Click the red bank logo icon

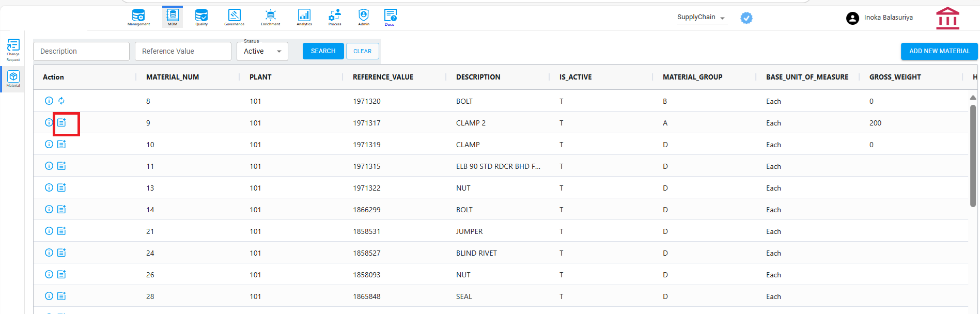947,18
